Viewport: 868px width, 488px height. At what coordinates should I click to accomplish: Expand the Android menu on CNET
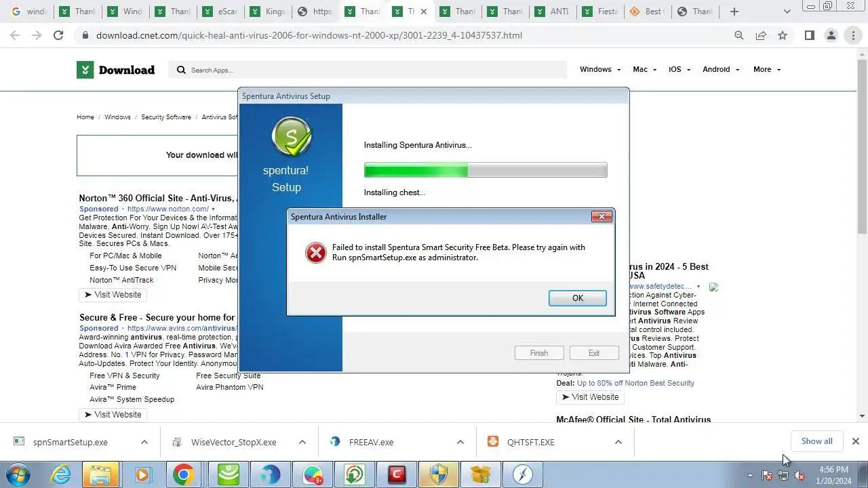721,69
